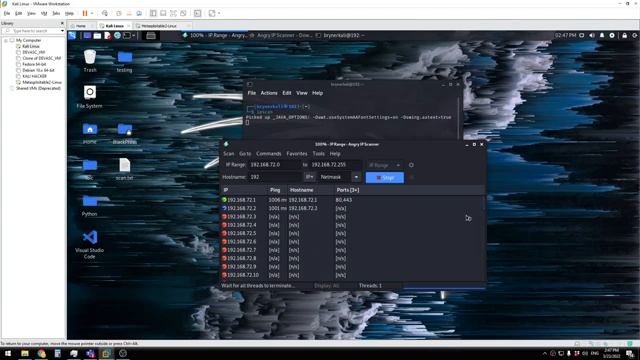The width and height of the screenshot is (640, 360).
Task: Select the 192.168.72.1 result row
Action: click(x=352, y=200)
